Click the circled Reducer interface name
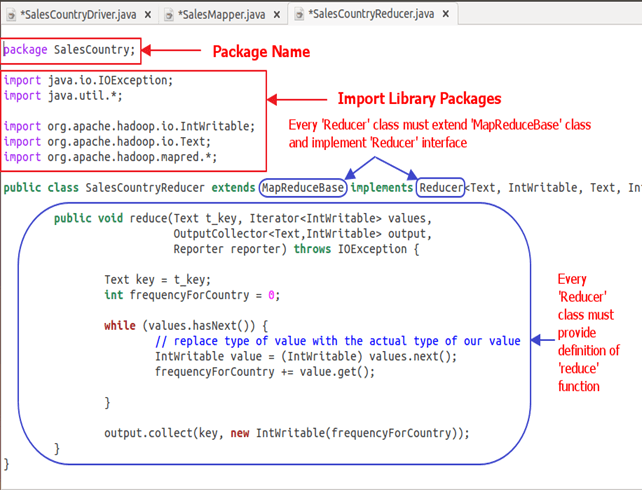 click(441, 187)
